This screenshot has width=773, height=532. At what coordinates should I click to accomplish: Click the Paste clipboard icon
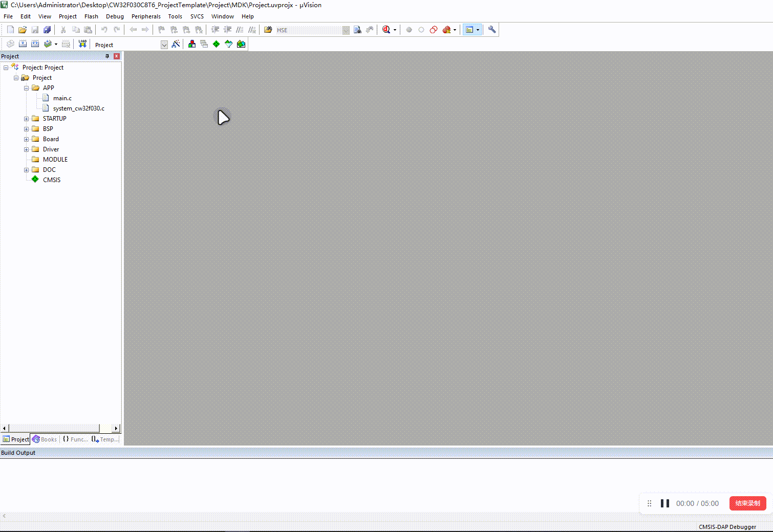(88, 30)
